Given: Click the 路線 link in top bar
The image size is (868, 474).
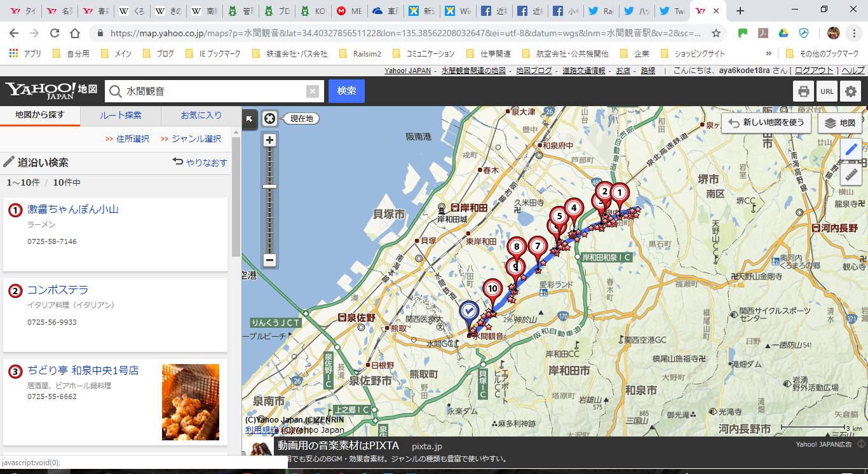Looking at the screenshot, I should point(648,71).
